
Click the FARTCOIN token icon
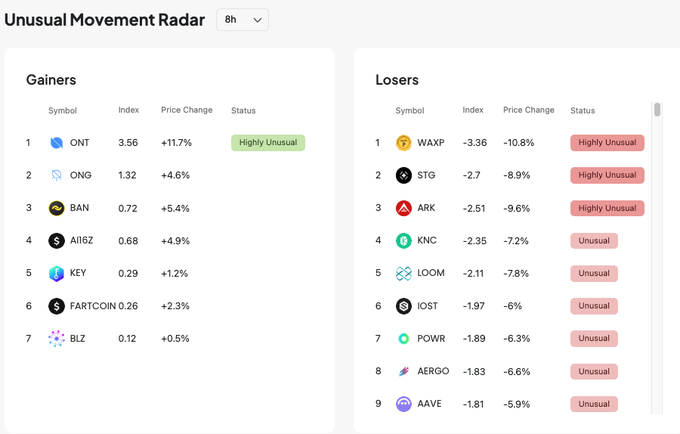(x=57, y=306)
